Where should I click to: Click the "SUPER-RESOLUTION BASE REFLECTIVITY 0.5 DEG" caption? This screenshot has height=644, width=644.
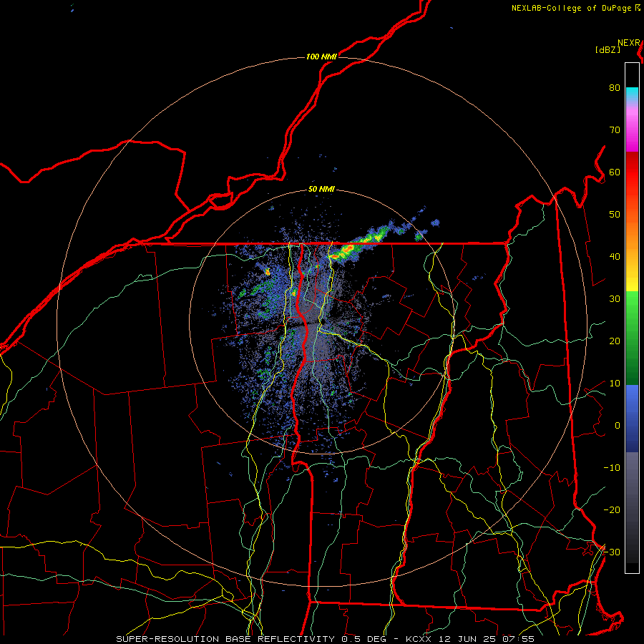251,639
